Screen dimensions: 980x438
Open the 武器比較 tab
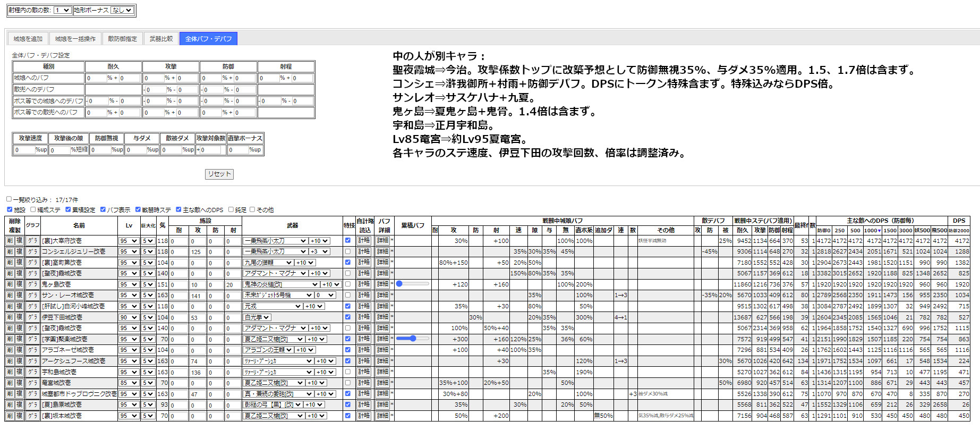click(161, 39)
